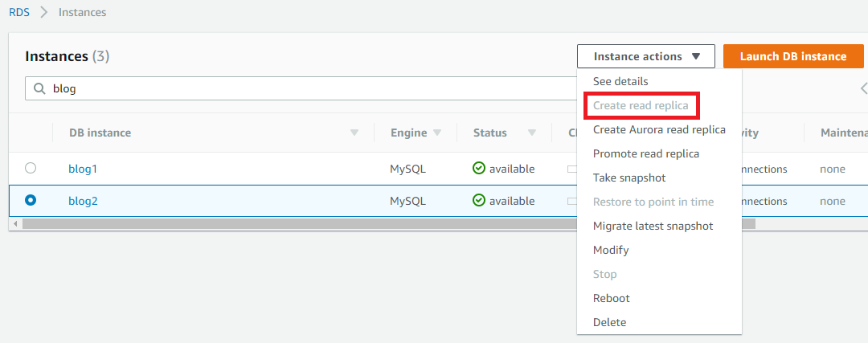Click Delete in the actions menu
The width and height of the screenshot is (868, 343).
tap(609, 322)
